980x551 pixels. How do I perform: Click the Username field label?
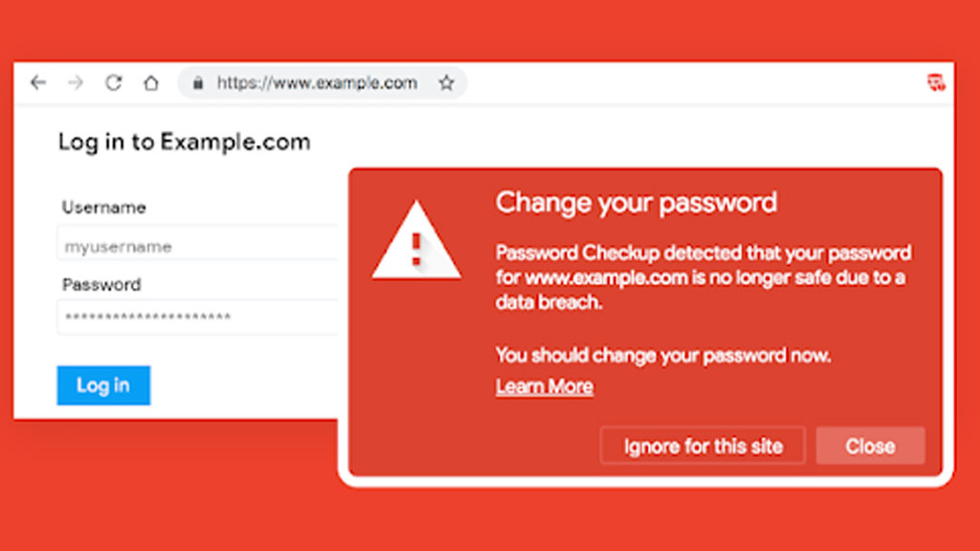pyautogui.click(x=103, y=208)
